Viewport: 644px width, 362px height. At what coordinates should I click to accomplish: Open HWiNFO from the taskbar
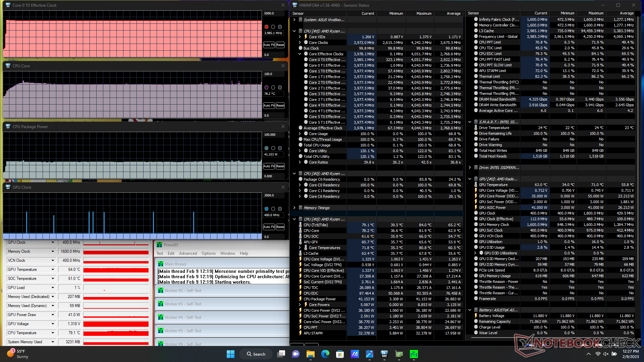point(384,354)
